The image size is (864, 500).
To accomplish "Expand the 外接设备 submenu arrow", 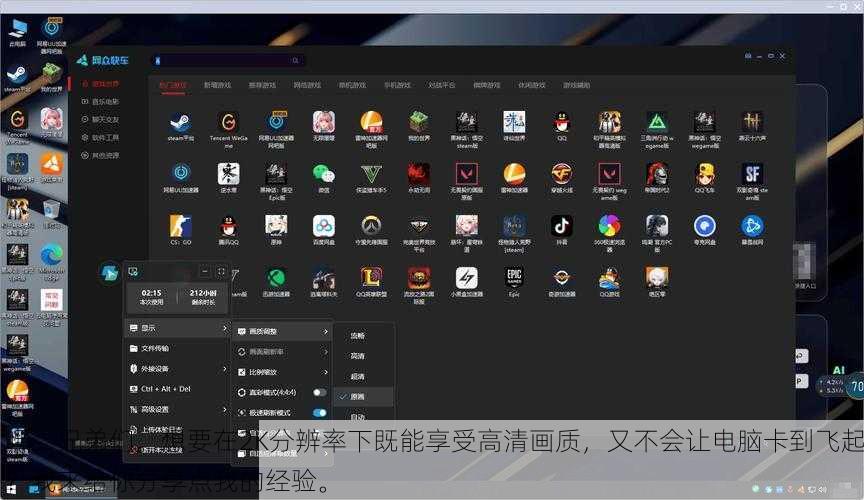I will 224,368.
